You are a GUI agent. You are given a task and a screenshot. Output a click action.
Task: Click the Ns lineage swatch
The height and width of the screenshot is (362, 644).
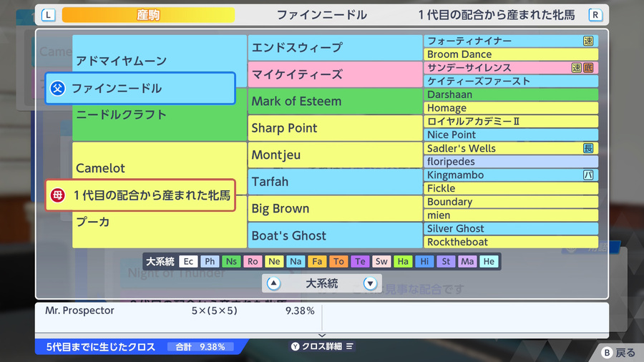coord(231,261)
